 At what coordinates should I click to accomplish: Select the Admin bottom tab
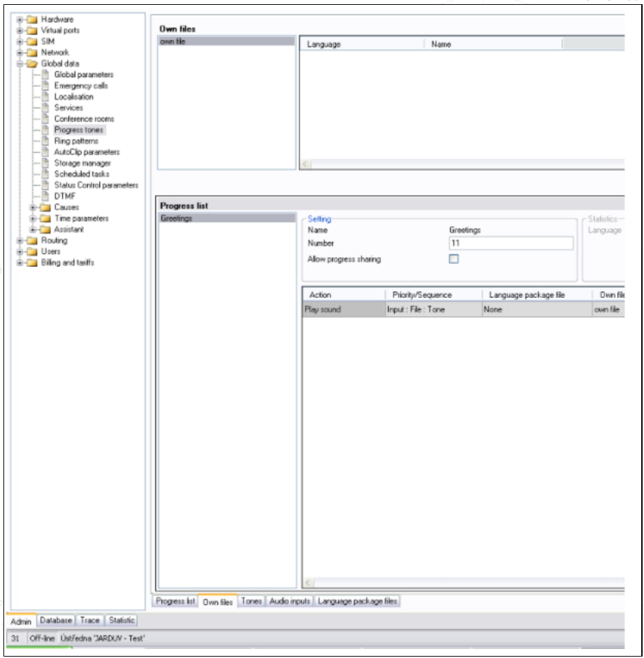pyautogui.click(x=21, y=621)
